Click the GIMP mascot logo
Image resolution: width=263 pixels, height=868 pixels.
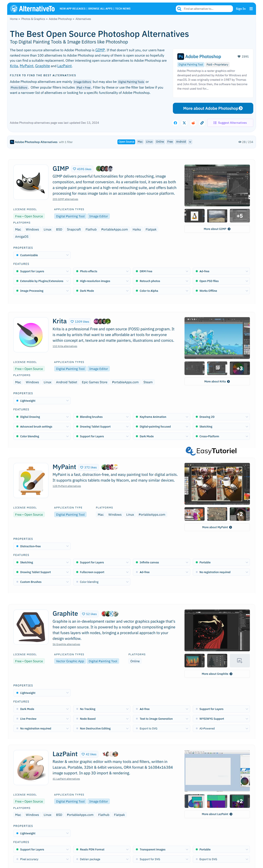click(31, 182)
